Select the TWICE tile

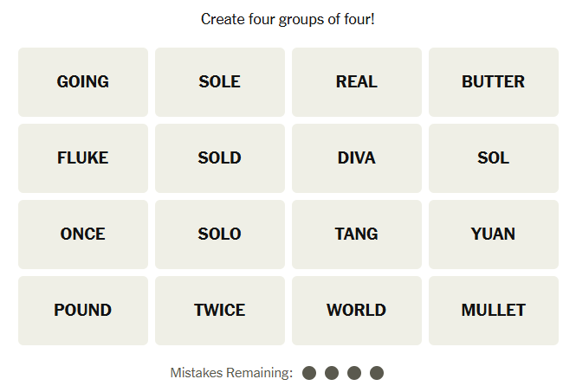(220, 311)
